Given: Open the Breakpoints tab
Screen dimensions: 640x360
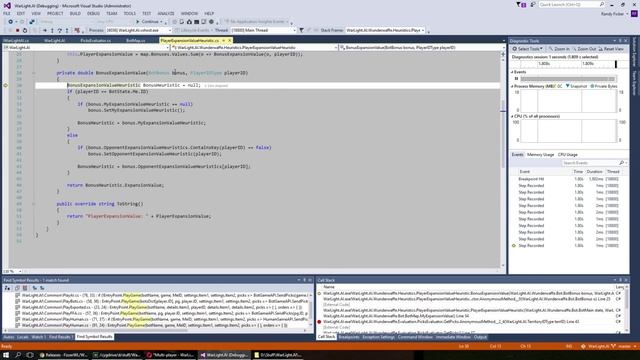Looking at the screenshot, I should coord(349,337).
